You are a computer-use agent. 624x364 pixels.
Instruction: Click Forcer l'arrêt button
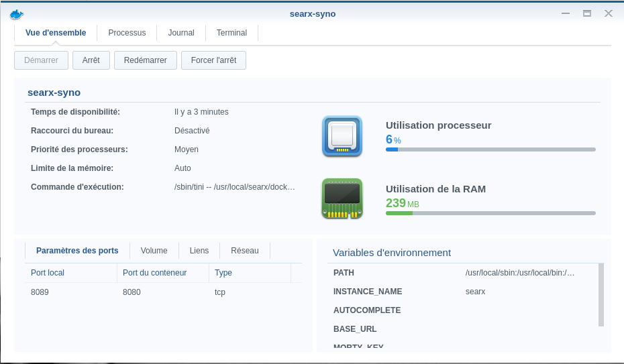[213, 60]
